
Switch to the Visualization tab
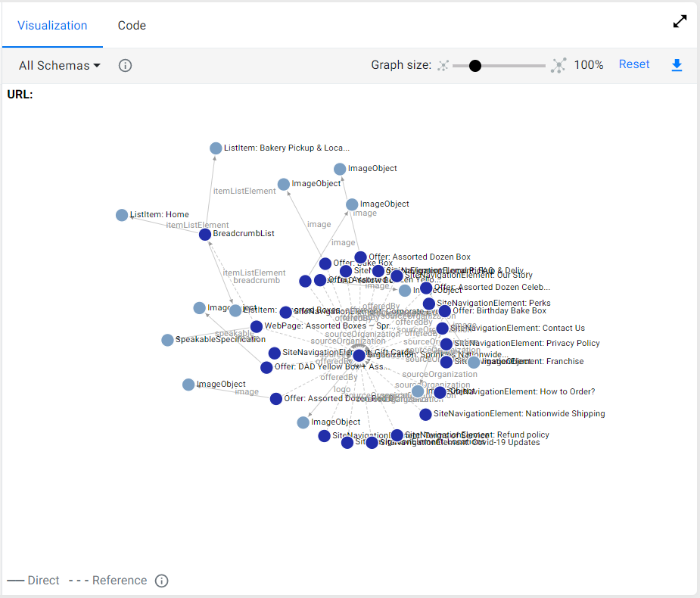(52, 26)
